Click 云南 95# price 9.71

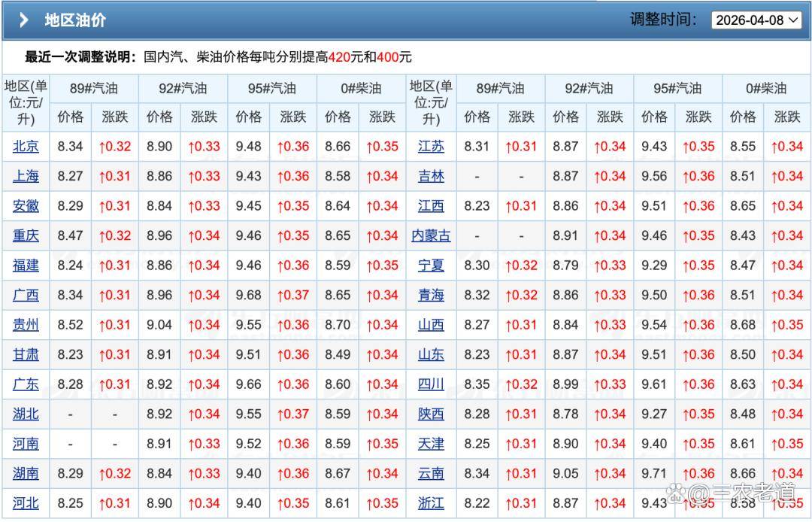pos(654,473)
